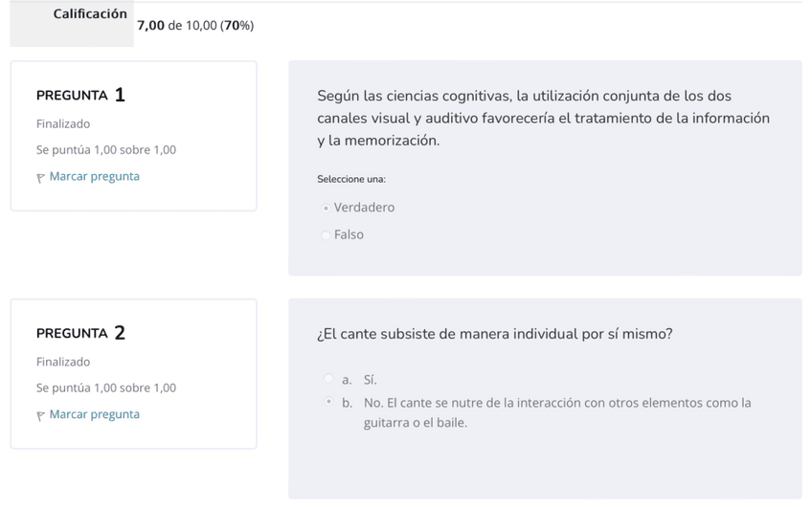This screenshot has height=509, width=812.
Task: Open the Marcar pregunta link for question 1
Action: pyautogui.click(x=94, y=177)
